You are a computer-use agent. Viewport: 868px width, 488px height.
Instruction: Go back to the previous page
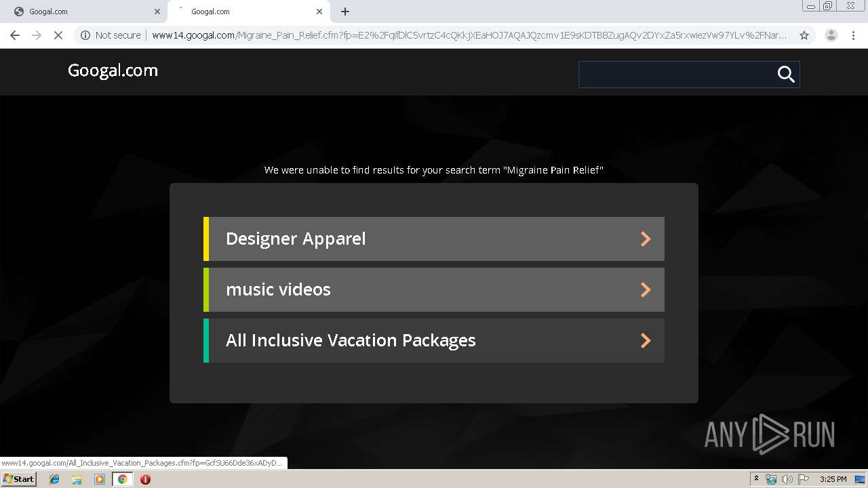[15, 35]
